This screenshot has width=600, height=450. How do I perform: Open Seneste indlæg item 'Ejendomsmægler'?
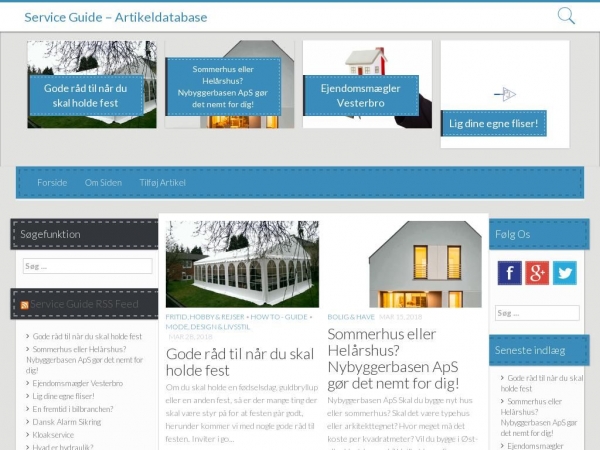tap(535, 446)
